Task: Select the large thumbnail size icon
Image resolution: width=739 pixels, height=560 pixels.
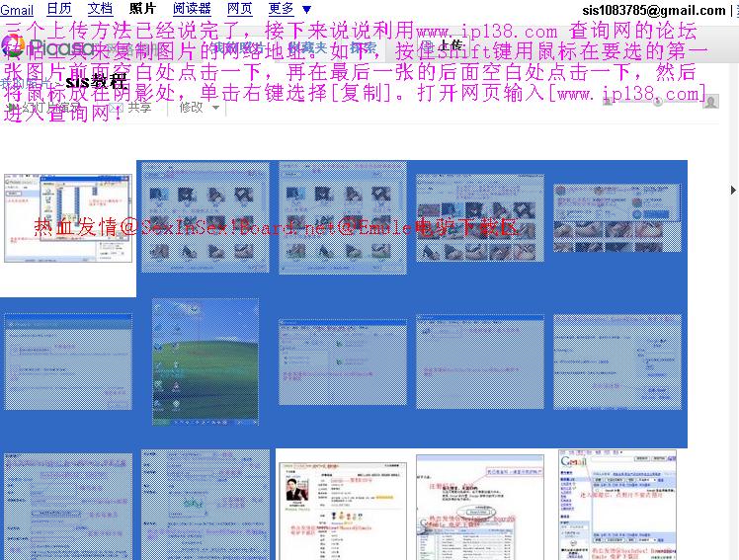Action: [x=711, y=102]
